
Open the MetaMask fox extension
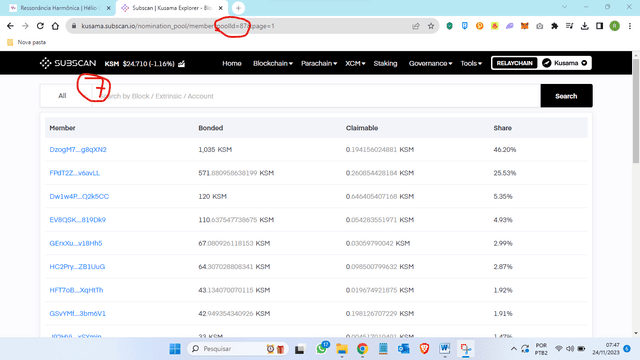point(524,26)
